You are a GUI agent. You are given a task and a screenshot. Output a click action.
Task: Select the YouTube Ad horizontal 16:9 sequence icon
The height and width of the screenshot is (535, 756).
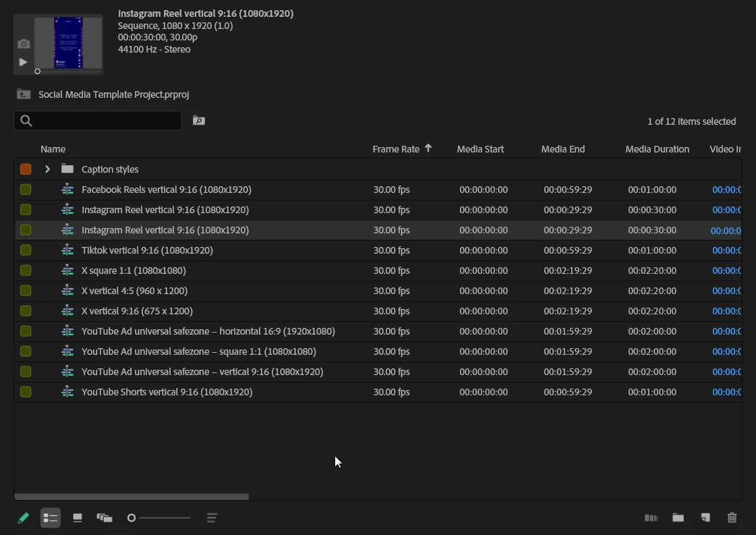tap(67, 331)
